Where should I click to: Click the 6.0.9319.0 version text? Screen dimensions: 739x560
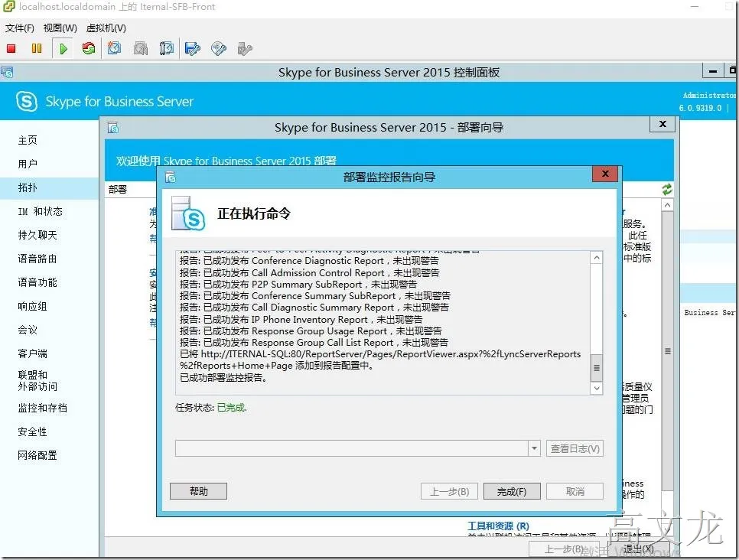click(700, 108)
